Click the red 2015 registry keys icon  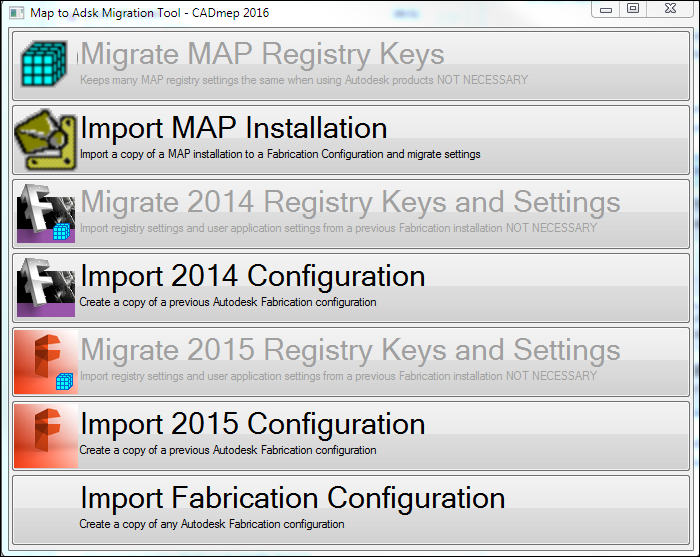click(x=46, y=360)
